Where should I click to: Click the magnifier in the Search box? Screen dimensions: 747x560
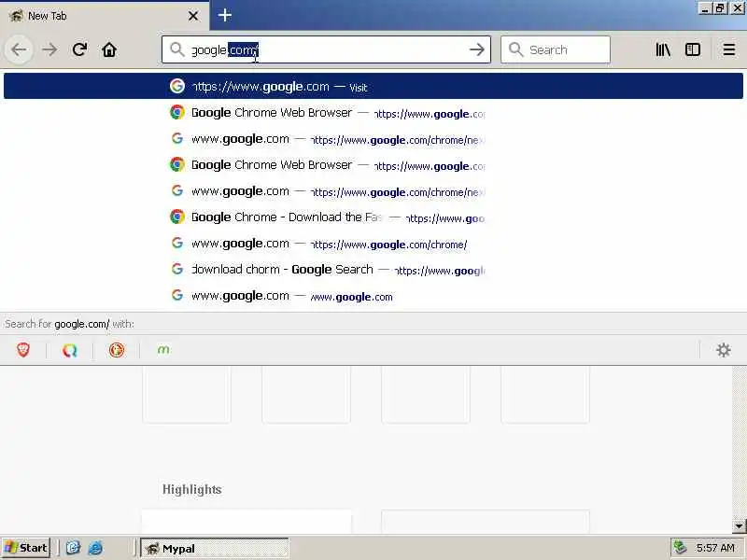tap(515, 49)
